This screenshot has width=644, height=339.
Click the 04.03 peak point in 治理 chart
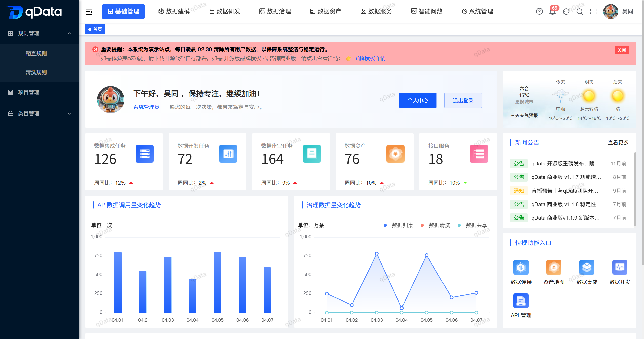point(377,254)
